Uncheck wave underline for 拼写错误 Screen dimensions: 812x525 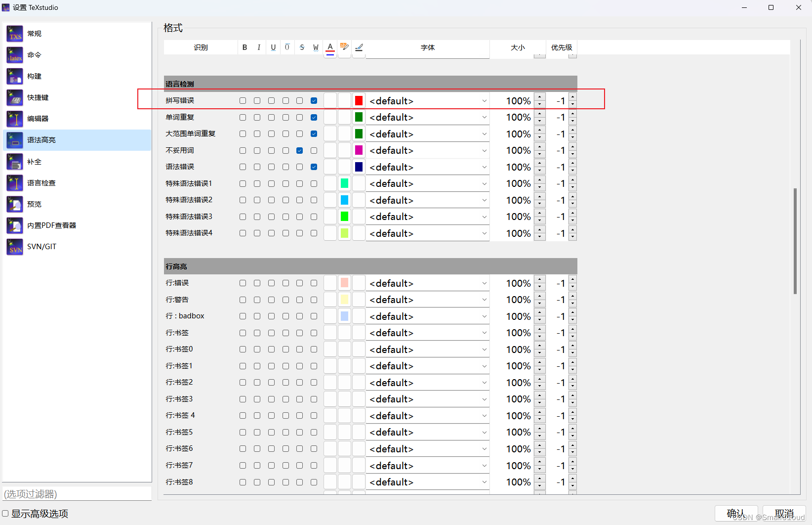[x=314, y=101]
